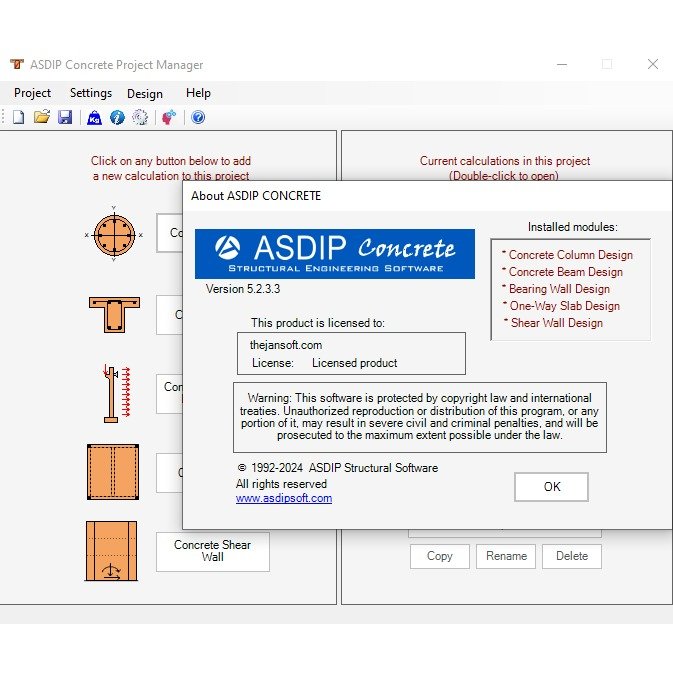Click the Rename button

506,556
